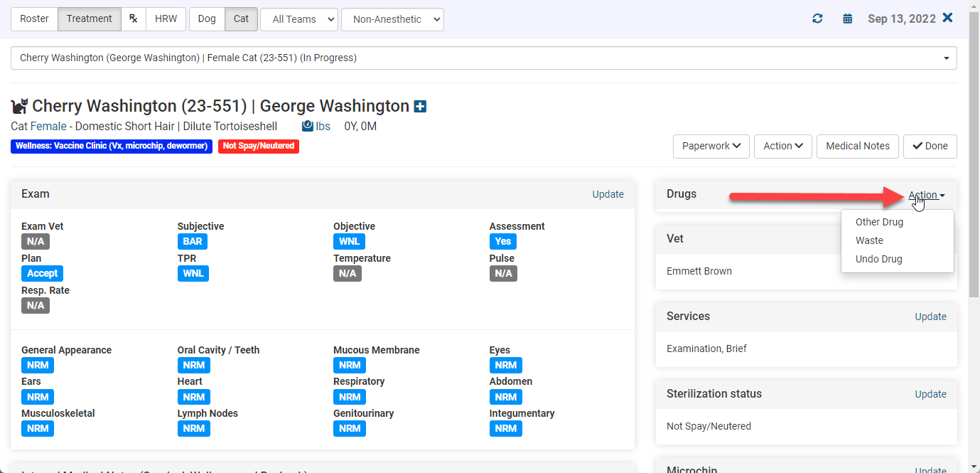Select Undo Drug menu entry
980x473 pixels.
[878, 259]
